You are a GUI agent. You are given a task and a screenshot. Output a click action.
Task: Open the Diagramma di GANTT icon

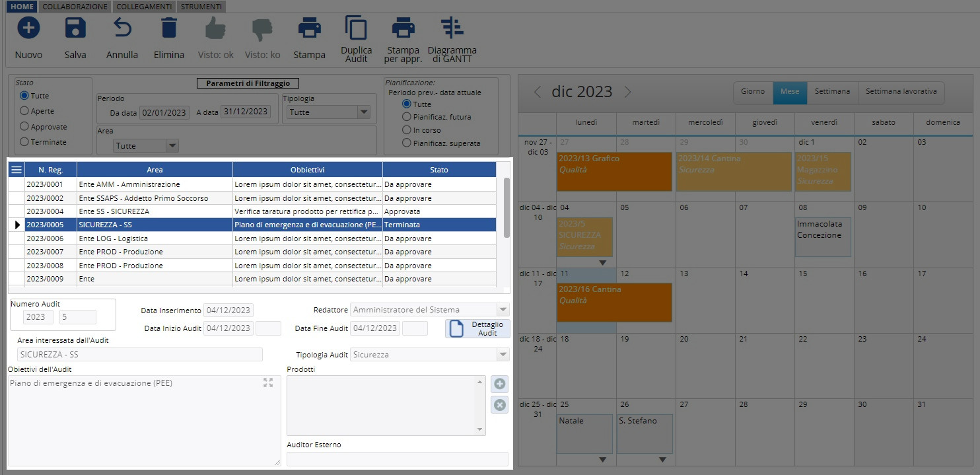452,28
